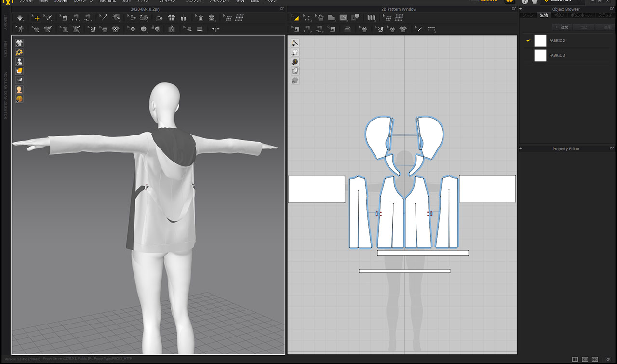Click the Reset 2D Arrangement garment icon
The height and width of the screenshot is (364, 617).
coord(171,18)
